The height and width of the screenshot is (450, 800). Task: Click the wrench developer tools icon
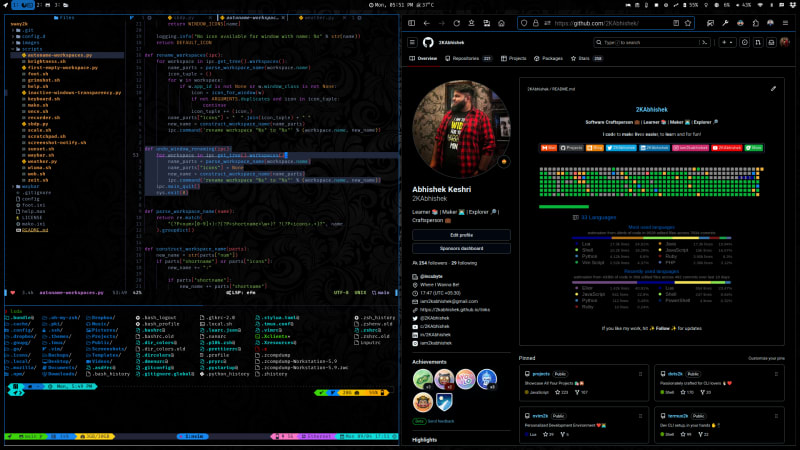[x=725, y=23]
